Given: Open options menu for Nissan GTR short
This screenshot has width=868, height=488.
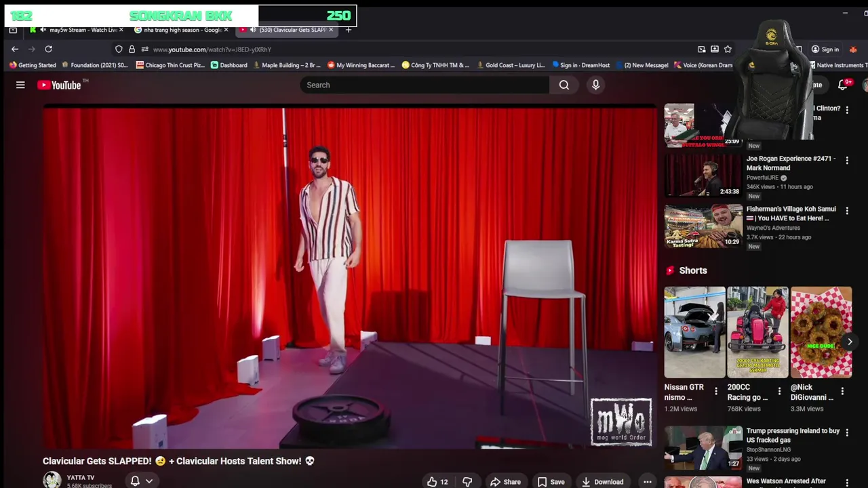Looking at the screenshot, I should 716,391.
